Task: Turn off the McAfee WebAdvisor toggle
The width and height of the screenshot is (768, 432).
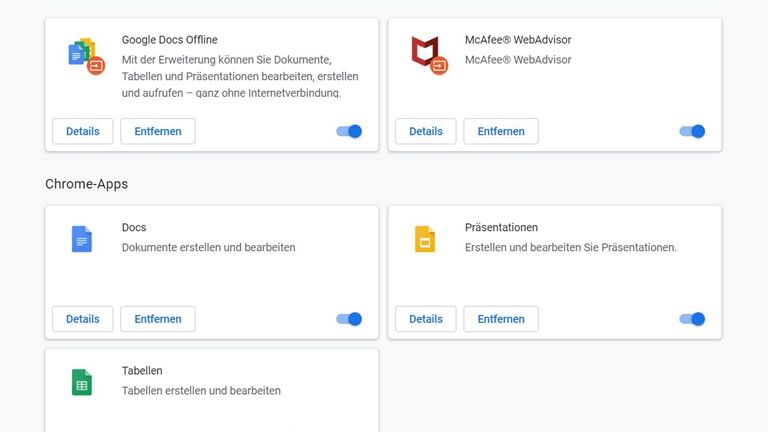Action: pyautogui.click(x=692, y=131)
